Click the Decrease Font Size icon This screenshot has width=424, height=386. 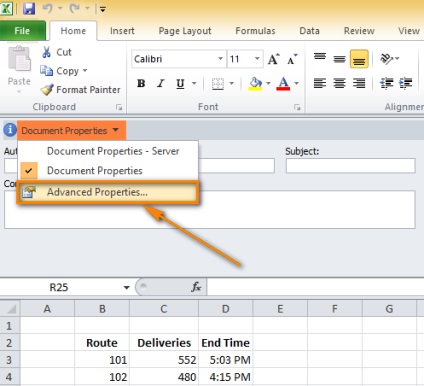click(x=292, y=59)
